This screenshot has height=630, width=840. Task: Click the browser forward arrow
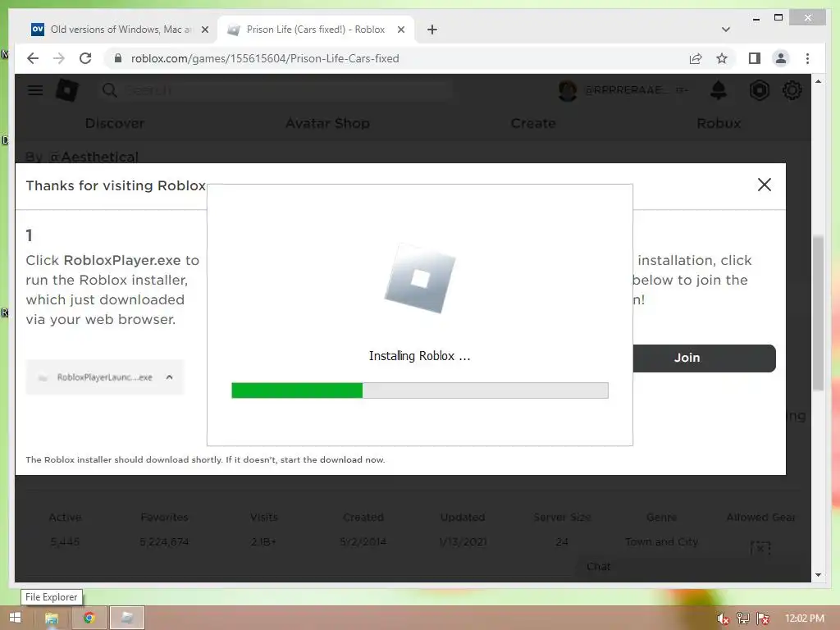(59, 58)
